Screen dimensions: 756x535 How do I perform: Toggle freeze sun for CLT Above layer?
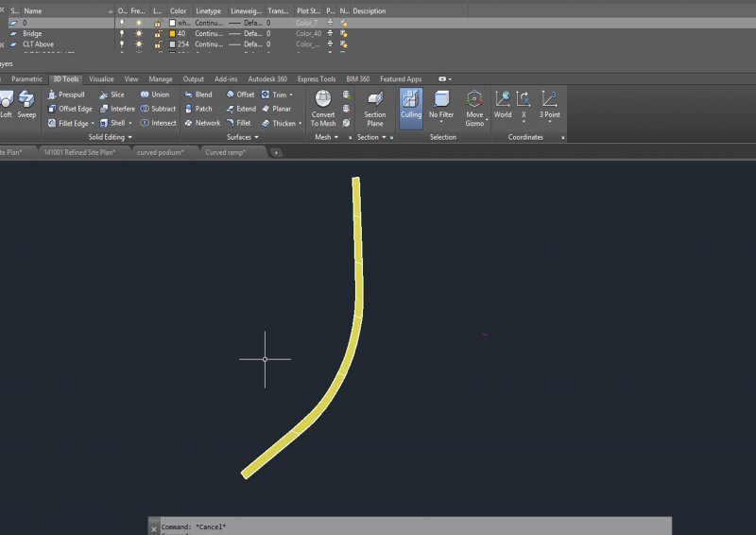(139, 43)
